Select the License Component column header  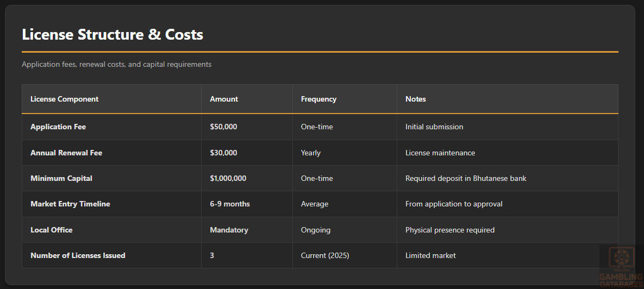pyautogui.click(x=65, y=99)
